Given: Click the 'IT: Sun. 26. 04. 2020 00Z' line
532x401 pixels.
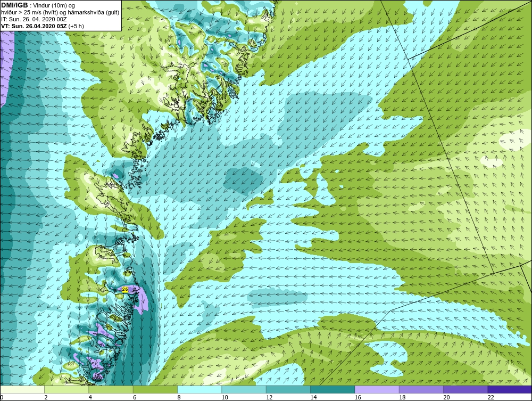Looking at the screenshot, I should point(34,19).
